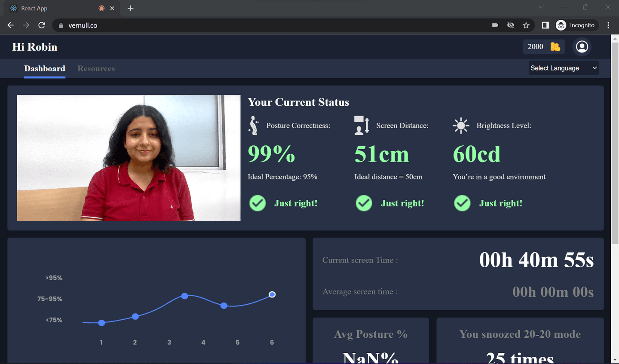
Task: Click the Average screen time label
Action: point(360,292)
